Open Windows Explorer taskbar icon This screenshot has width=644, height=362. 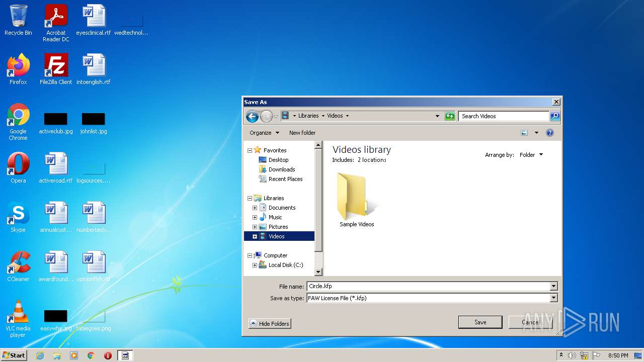(x=57, y=355)
